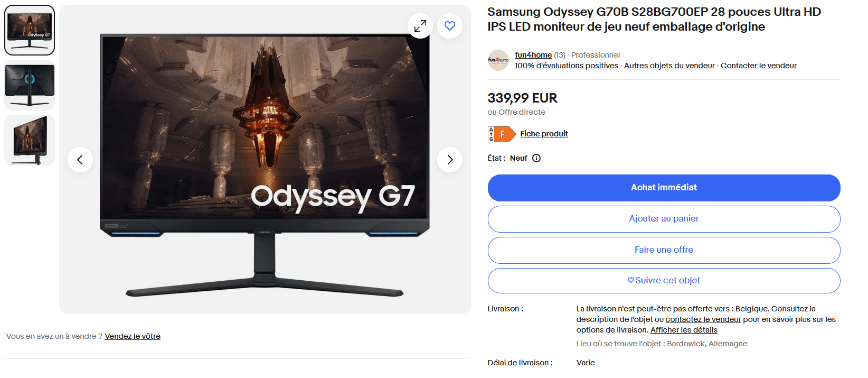Image resolution: width=868 pixels, height=378 pixels.
Task: Add item to watchlist via heart icon
Action: point(450,26)
